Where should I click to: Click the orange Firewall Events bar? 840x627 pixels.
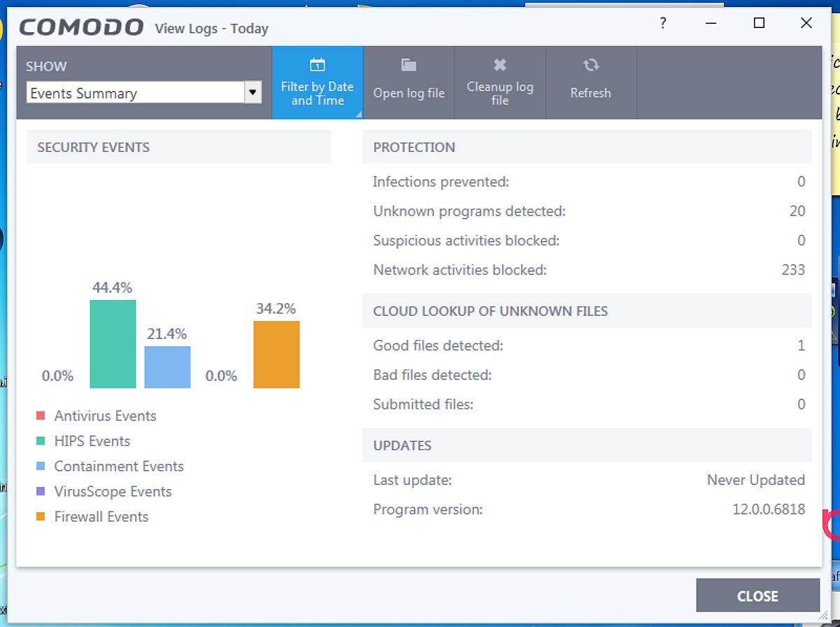click(276, 355)
